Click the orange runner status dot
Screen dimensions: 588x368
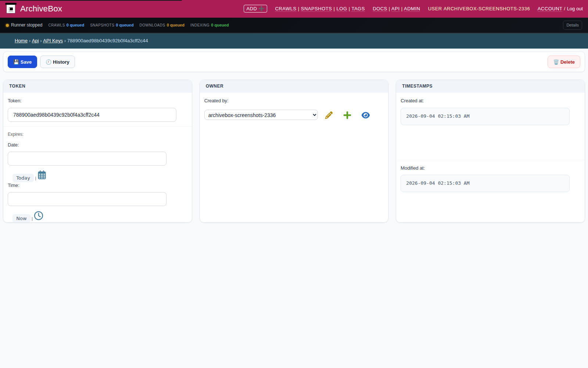tap(7, 25)
